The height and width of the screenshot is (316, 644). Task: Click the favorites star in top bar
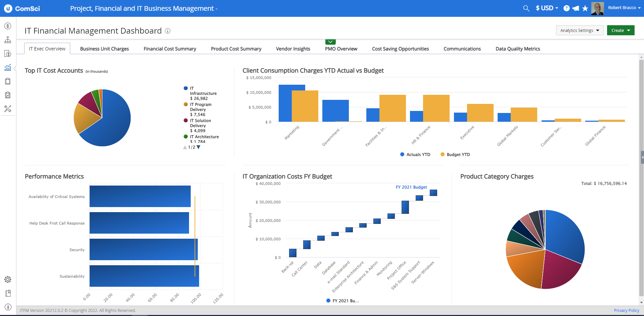tap(585, 8)
